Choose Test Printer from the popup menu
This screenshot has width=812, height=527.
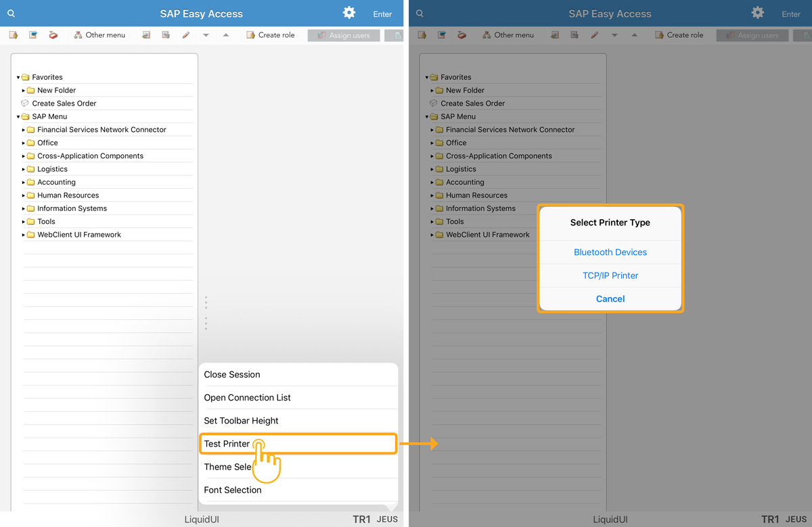(x=227, y=444)
